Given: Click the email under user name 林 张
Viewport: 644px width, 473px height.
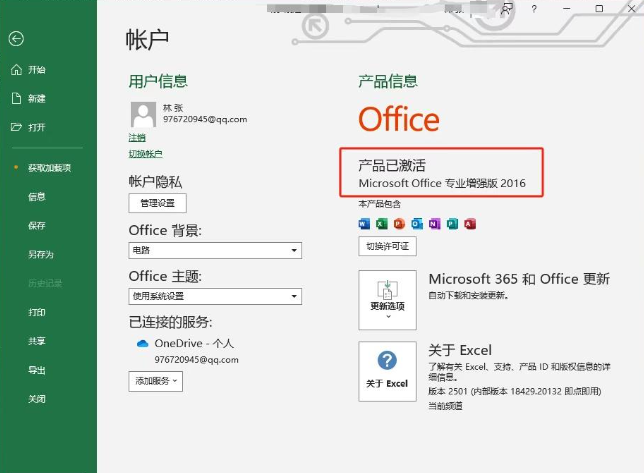Looking at the screenshot, I should point(205,119).
